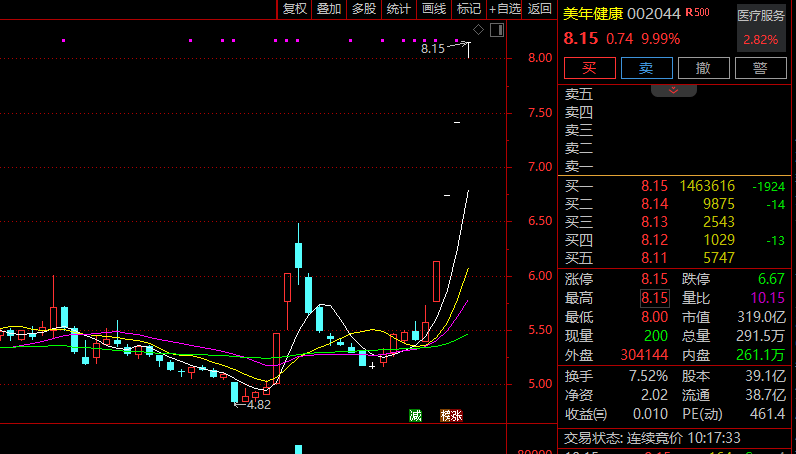Click the green 减 event marker
Viewport: 796px width, 454px height.
tap(415, 415)
